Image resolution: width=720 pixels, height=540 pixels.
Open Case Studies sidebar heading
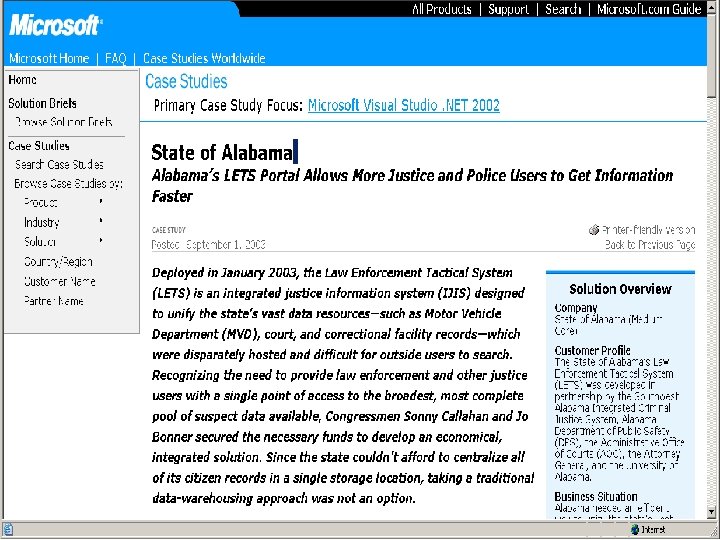click(39, 146)
